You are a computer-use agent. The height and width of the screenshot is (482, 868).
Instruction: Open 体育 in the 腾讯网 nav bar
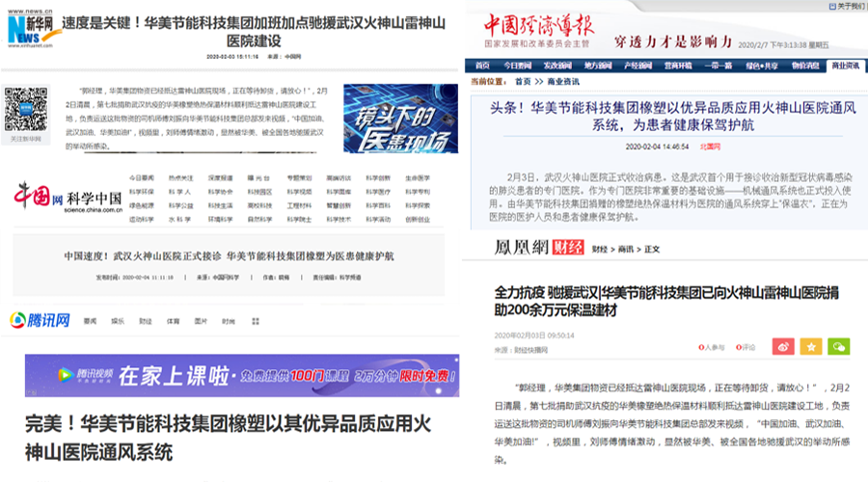[173, 322]
